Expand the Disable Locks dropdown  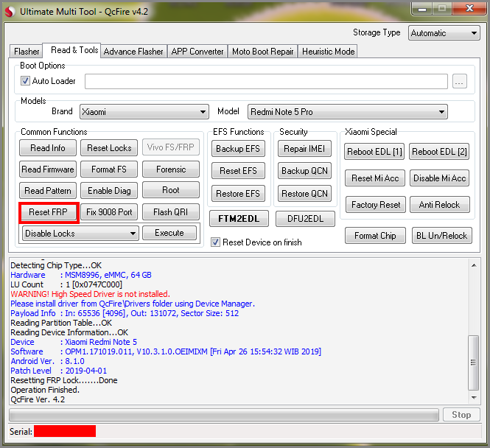click(x=80, y=233)
